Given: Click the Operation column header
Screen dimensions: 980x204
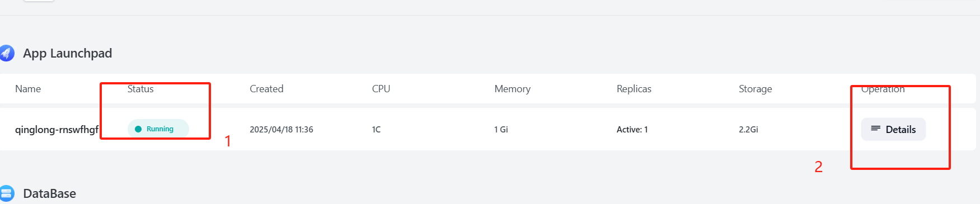Looking at the screenshot, I should coord(883,89).
